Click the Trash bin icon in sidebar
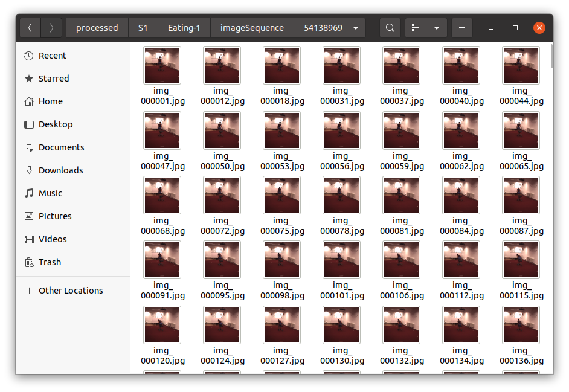This screenshot has width=569, height=392. 29,262
